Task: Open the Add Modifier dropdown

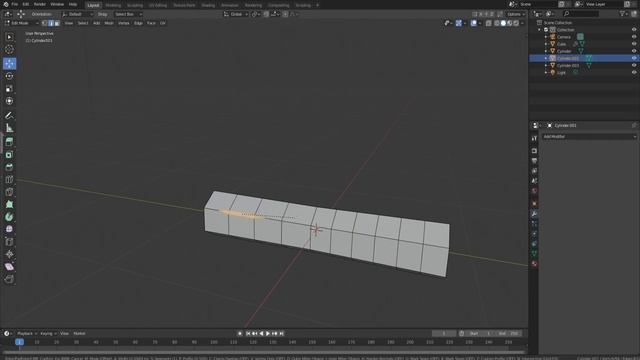Action: 589,137
